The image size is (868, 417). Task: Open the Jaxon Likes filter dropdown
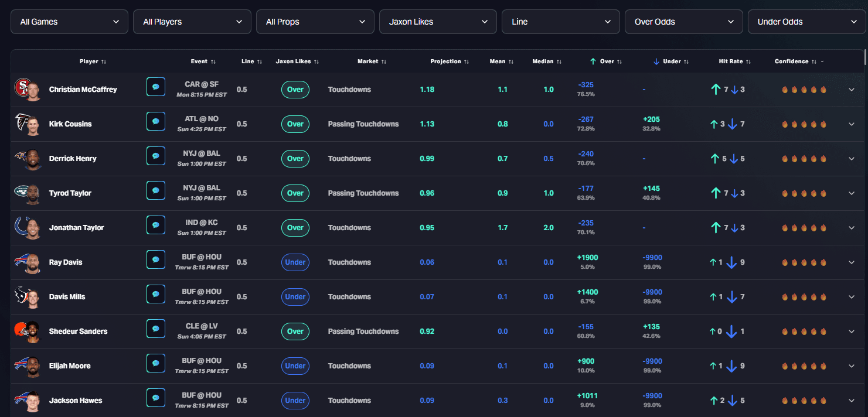(438, 22)
